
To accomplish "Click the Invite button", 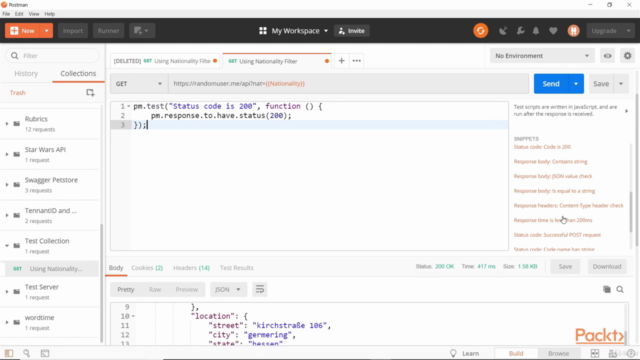I will (x=351, y=31).
